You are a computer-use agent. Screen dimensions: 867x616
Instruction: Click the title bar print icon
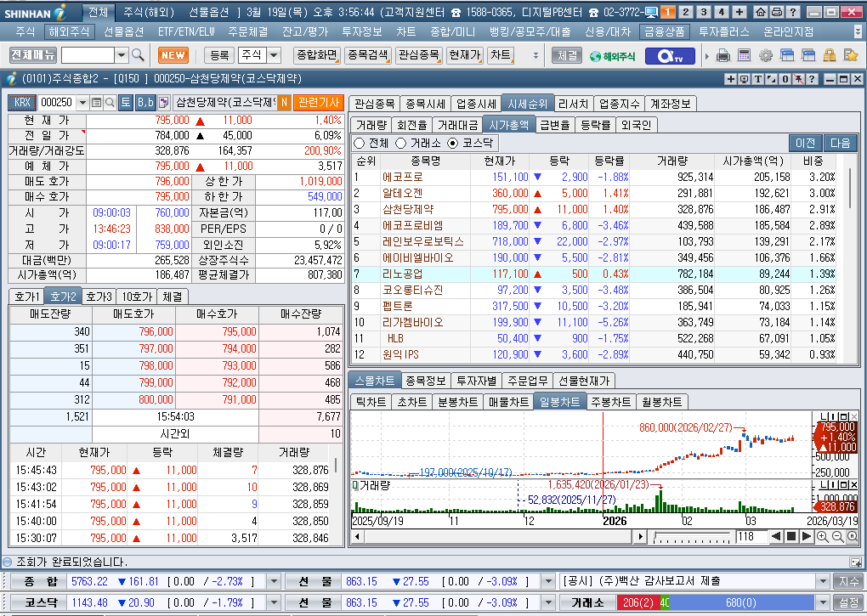tap(777, 12)
